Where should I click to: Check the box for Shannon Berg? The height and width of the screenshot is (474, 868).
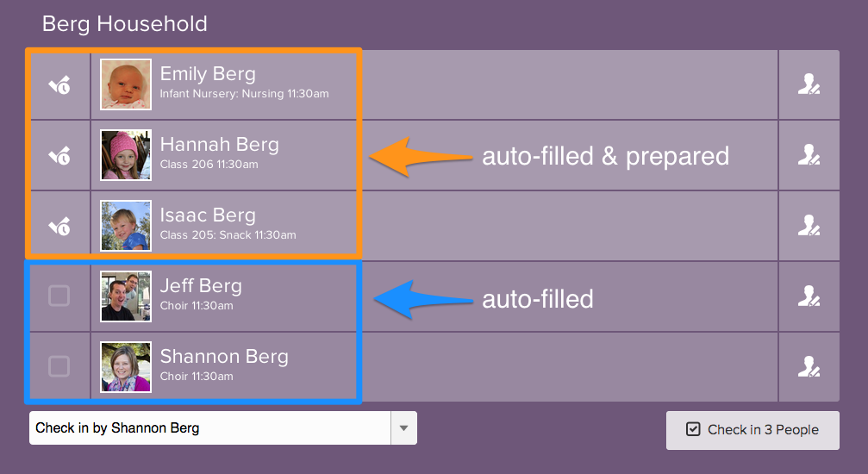click(59, 367)
